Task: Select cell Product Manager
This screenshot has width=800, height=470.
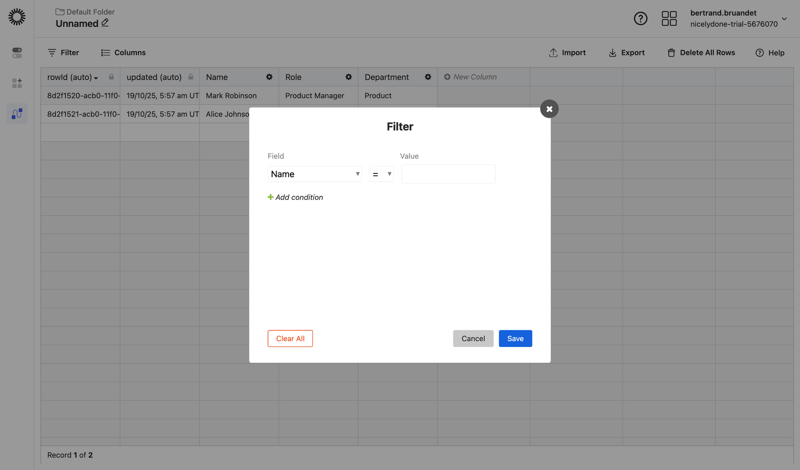Action: [x=318, y=95]
